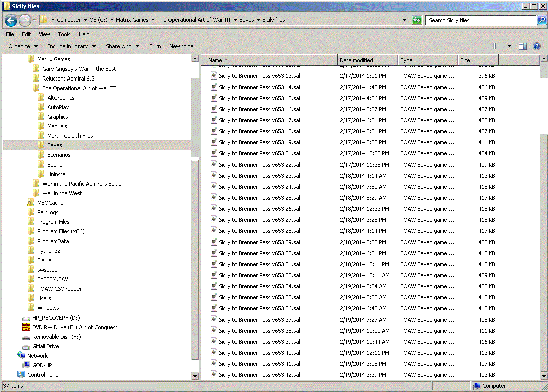The height and width of the screenshot is (392, 548).
Task: Open the view options dropdown arrow
Action: pyautogui.click(x=509, y=46)
